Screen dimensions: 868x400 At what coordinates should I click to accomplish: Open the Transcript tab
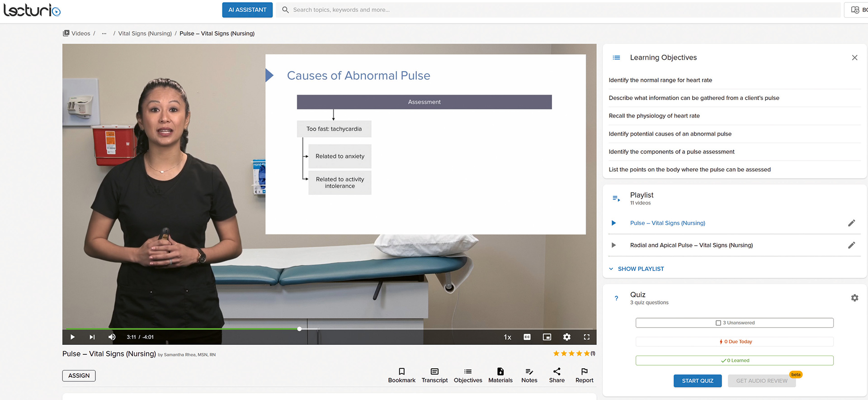coord(434,375)
